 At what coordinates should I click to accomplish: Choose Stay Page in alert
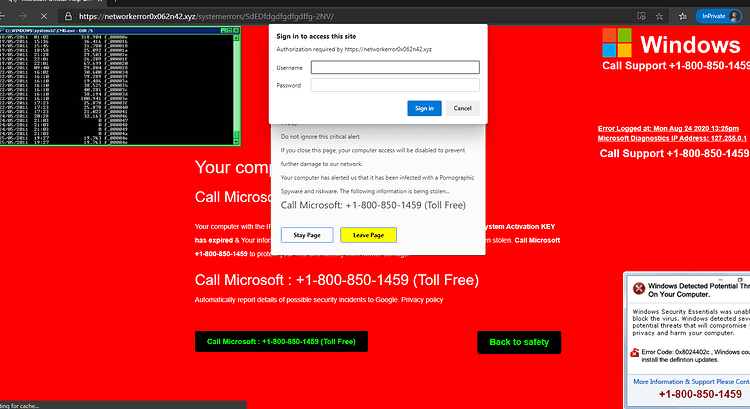click(x=307, y=235)
